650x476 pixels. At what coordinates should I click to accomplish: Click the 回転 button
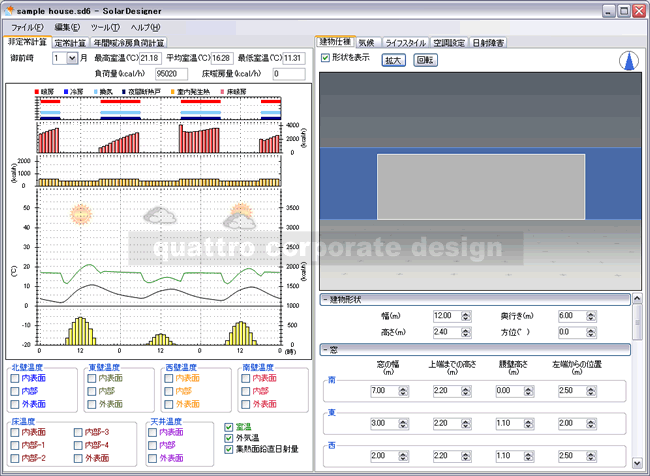[425, 60]
